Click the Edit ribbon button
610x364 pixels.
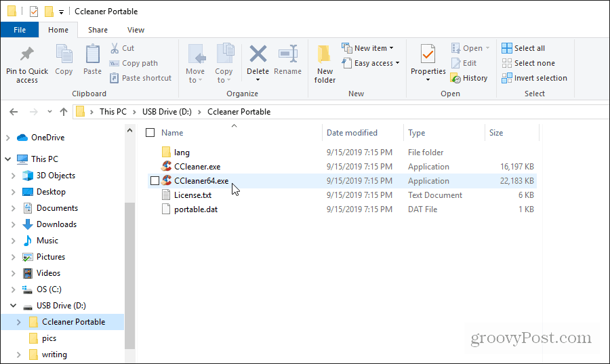[464, 63]
